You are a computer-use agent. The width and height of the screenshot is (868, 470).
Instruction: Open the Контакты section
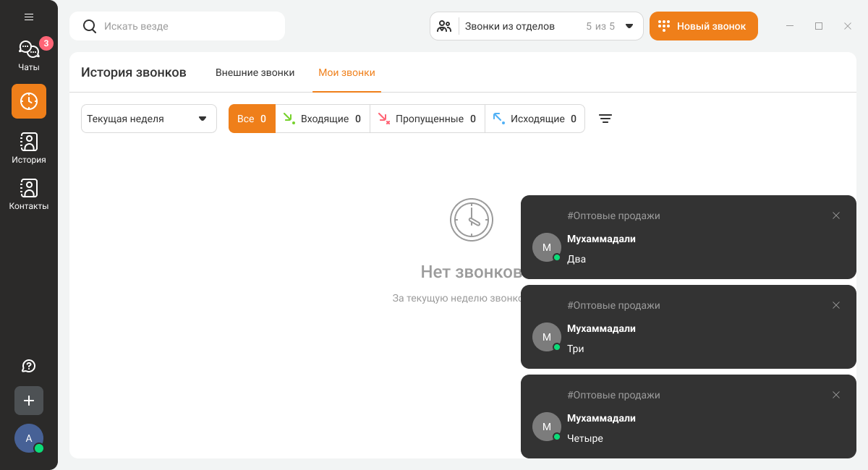pos(29,195)
